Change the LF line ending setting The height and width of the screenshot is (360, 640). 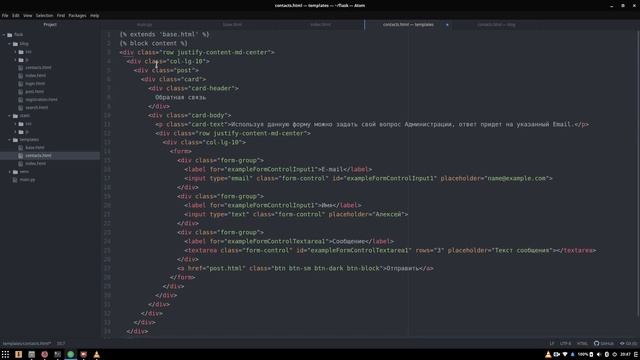click(x=552, y=344)
